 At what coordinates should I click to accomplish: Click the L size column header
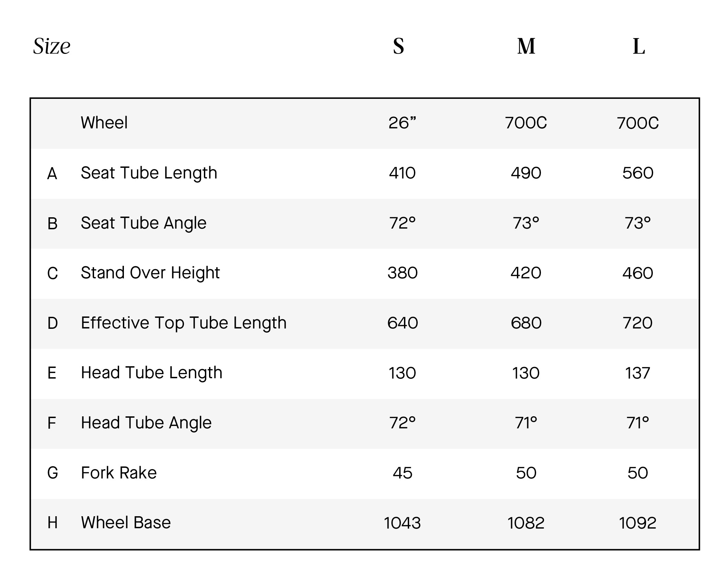point(639,46)
